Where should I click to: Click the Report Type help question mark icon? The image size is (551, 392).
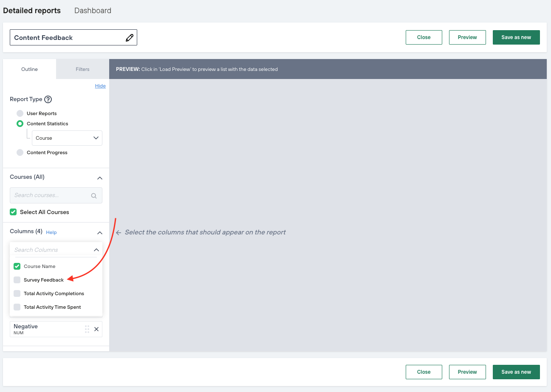(48, 99)
